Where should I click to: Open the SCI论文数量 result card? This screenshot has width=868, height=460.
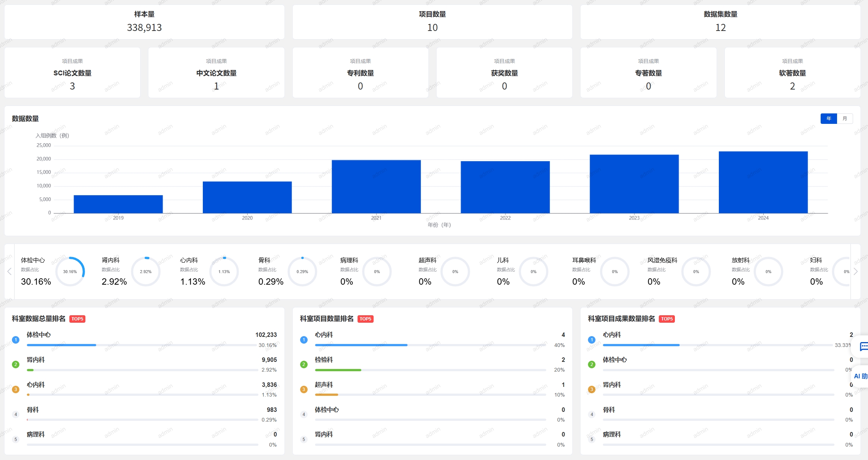coord(72,73)
